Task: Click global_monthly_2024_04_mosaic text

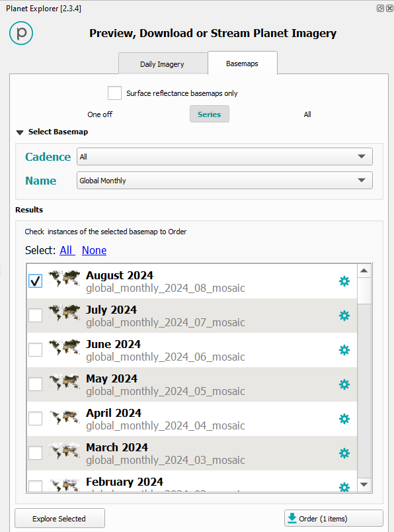Action: pyautogui.click(x=165, y=426)
